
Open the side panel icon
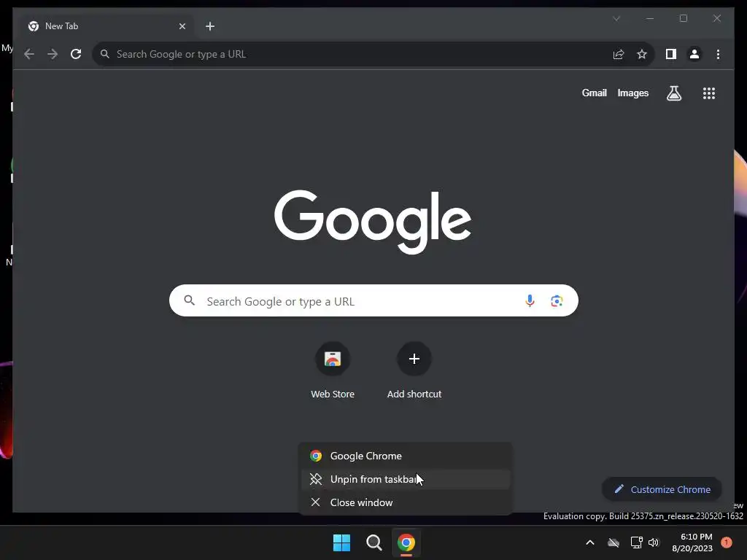[x=671, y=54]
